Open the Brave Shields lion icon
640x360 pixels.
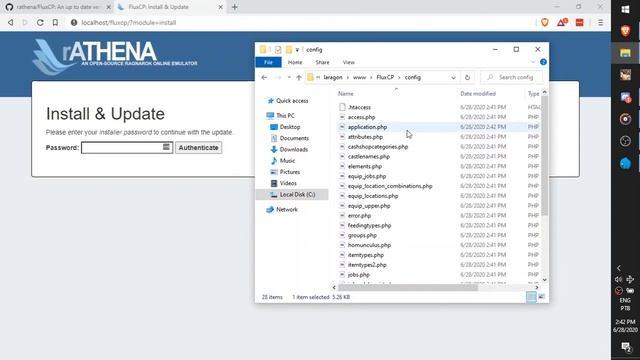544,23
